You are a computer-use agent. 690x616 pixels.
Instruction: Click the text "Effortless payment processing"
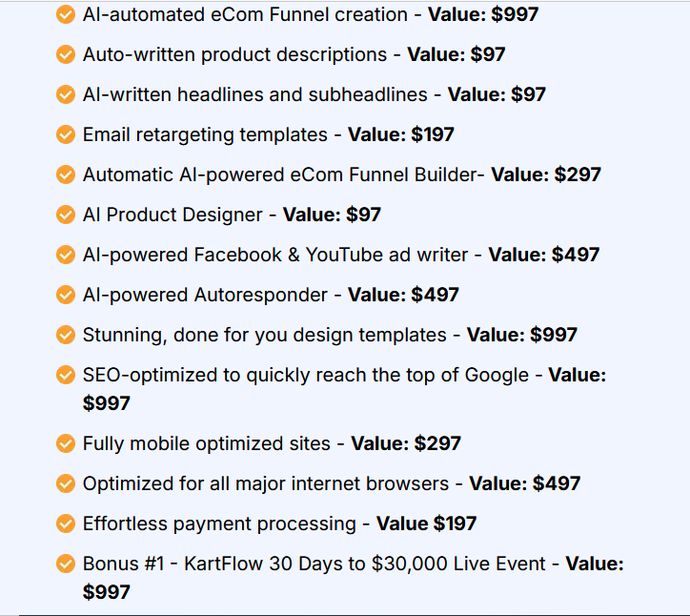point(218,524)
